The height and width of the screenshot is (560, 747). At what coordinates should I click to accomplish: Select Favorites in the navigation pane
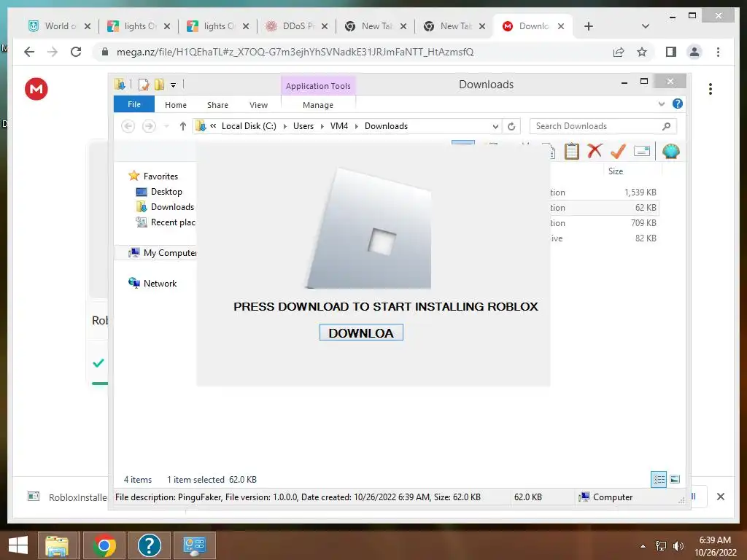coord(160,176)
